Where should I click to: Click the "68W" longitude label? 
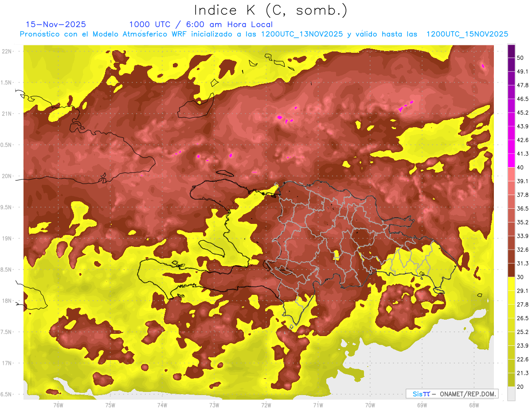474,405
